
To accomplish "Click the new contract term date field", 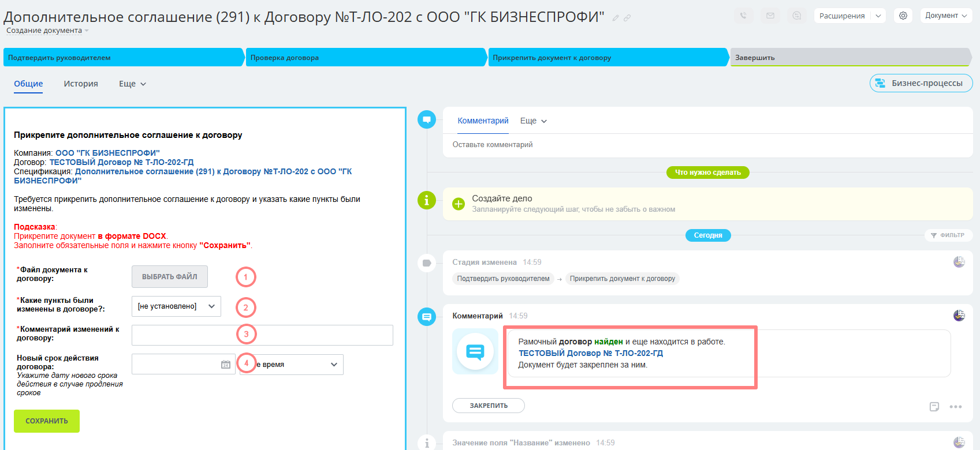I will pyautogui.click(x=184, y=365).
